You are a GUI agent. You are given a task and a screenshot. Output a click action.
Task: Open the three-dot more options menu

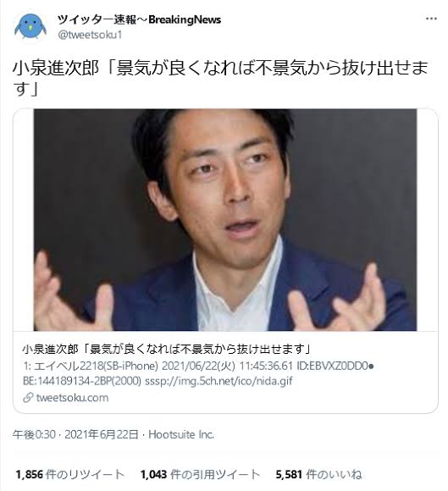pos(431,19)
